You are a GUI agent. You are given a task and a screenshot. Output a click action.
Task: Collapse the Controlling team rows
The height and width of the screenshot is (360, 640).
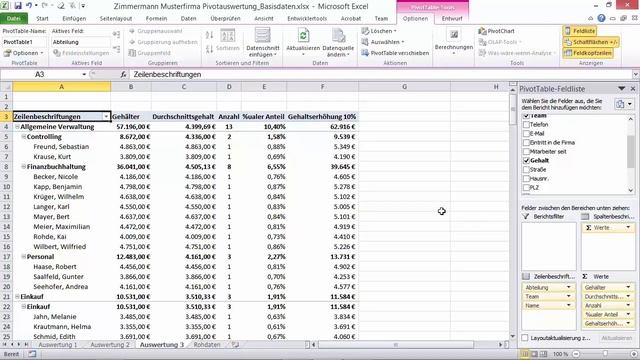tap(23, 136)
